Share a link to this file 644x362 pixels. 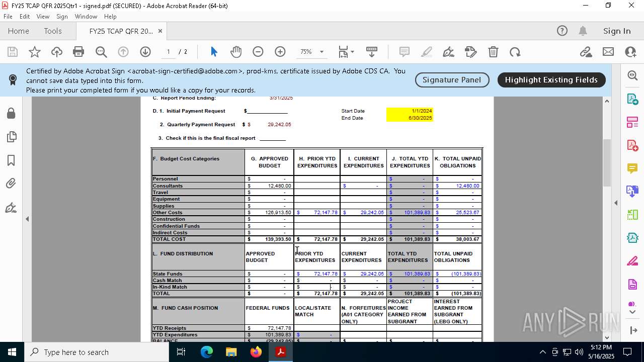click(x=586, y=52)
